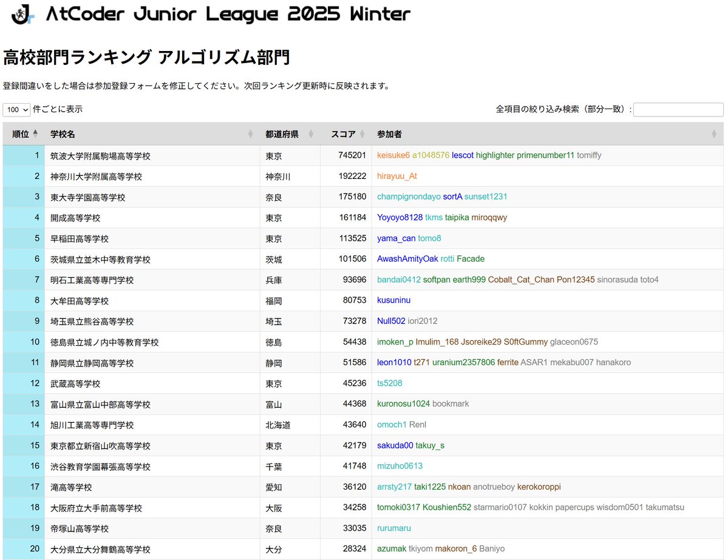This screenshot has height=560, width=728.
Task: Open user makoron_6 profile link
Action: click(x=456, y=549)
